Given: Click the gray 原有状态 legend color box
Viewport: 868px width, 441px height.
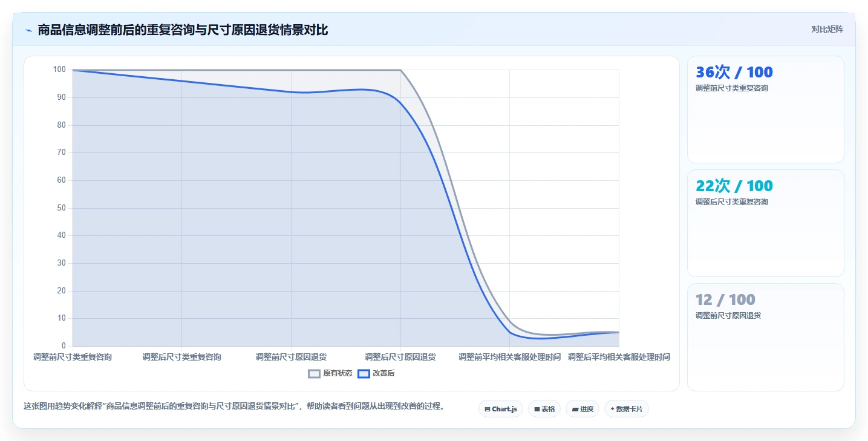Looking at the screenshot, I should (314, 373).
